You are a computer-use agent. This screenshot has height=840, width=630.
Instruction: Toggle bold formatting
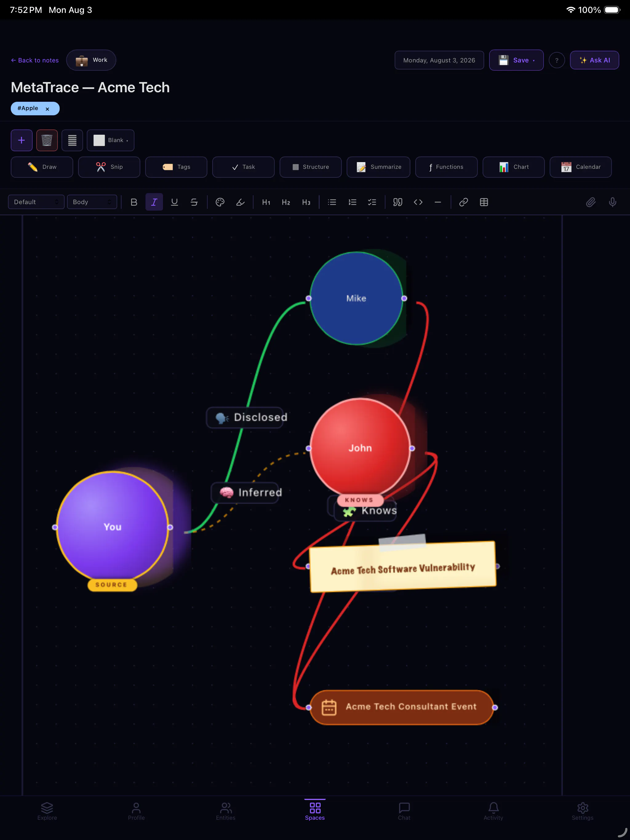coord(134,202)
